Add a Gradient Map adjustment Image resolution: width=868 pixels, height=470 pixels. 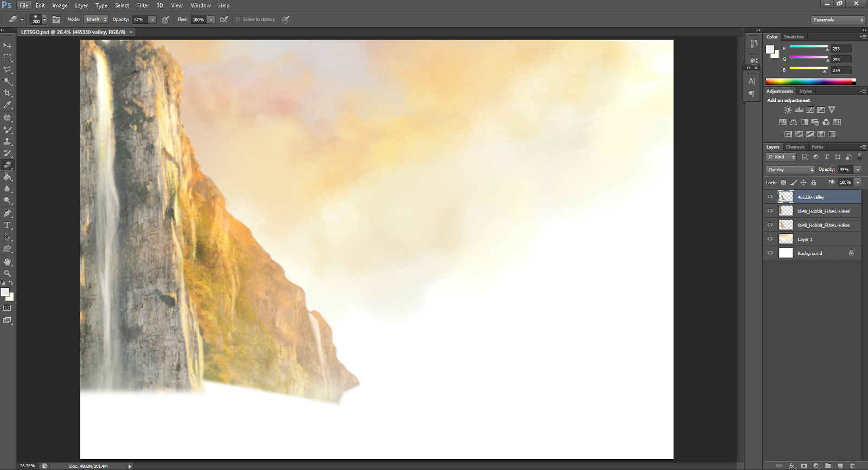click(x=832, y=134)
